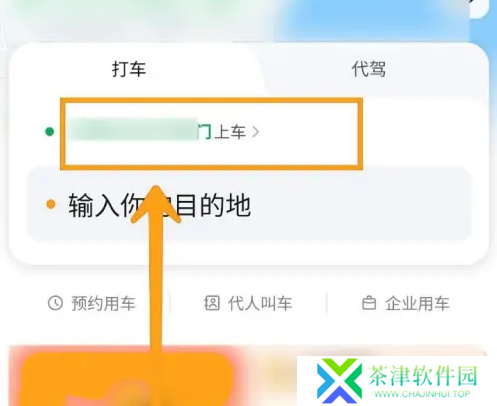Tap the blurred pickup address
The width and height of the screenshot is (497, 406).
pyautogui.click(x=133, y=130)
